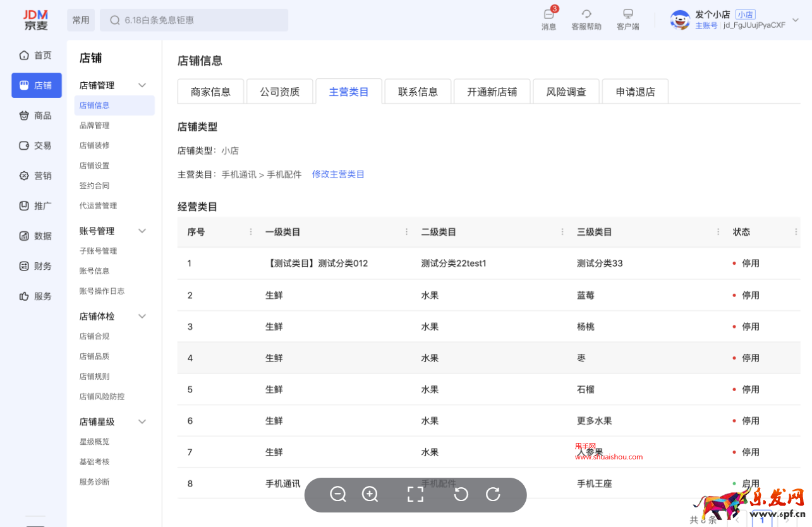Open 序号 column menu dots

251,232
